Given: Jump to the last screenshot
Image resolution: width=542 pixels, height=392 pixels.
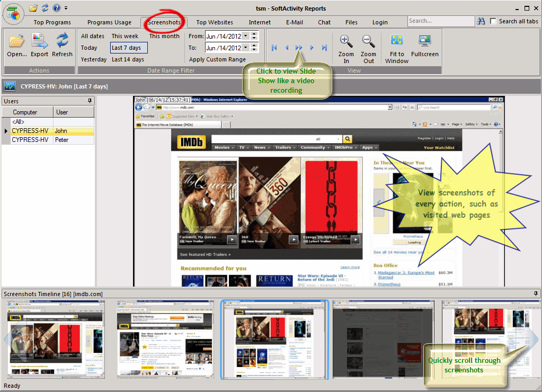Looking at the screenshot, I should pos(324,48).
